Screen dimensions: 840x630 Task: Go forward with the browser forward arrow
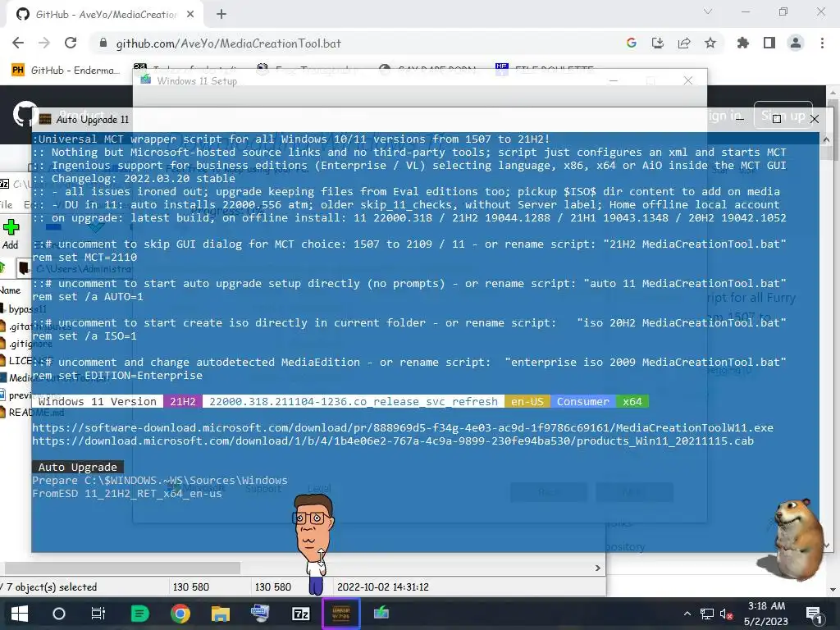[44, 43]
